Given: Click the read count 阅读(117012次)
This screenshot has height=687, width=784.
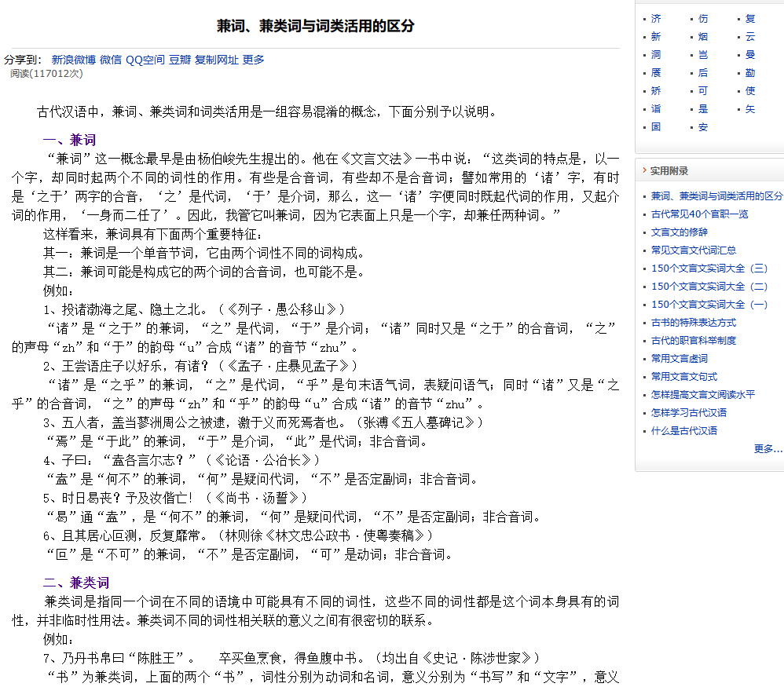Looking at the screenshot, I should tap(46, 74).
